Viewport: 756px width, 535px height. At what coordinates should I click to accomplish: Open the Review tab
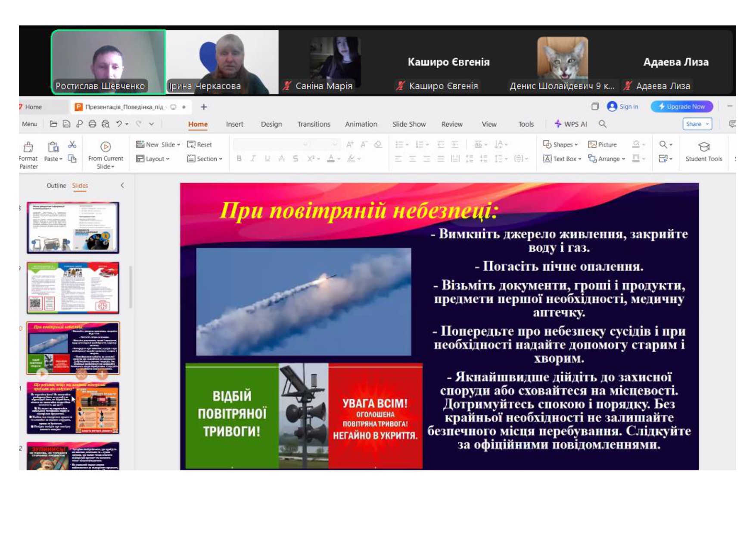pos(452,124)
